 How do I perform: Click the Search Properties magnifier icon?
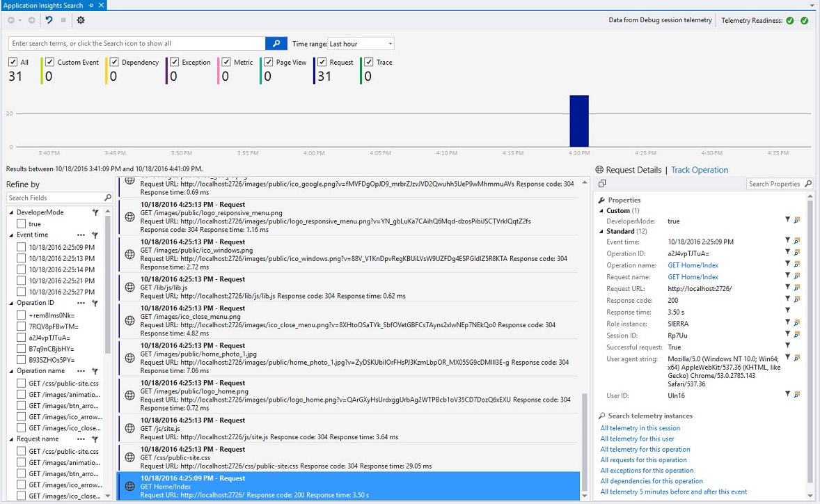(808, 184)
